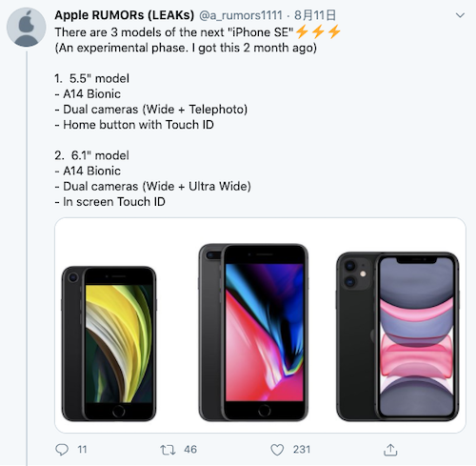Click the lightning bolt emoji trio
This screenshot has width=476, height=466.
[318, 31]
